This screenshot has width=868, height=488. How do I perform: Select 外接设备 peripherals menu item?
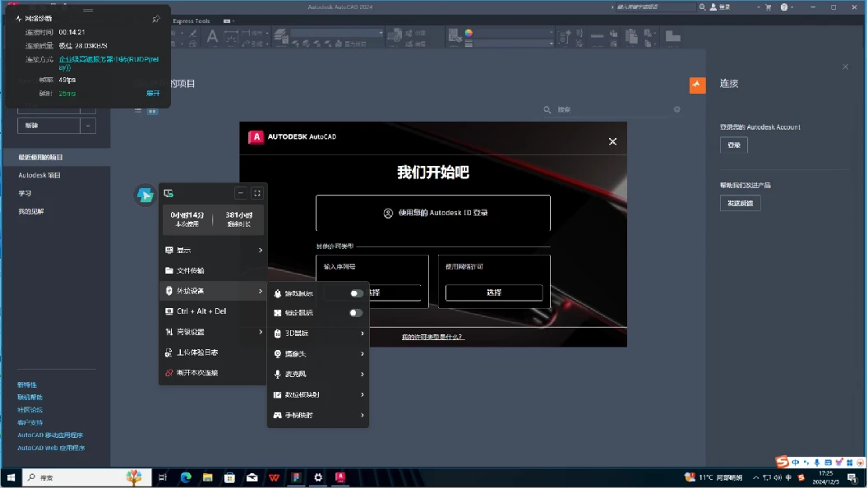[x=213, y=291]
